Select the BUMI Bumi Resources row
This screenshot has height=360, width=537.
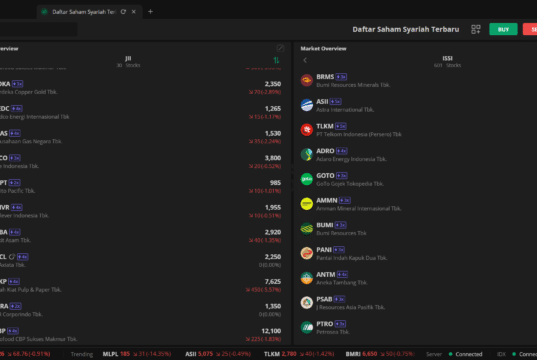pos(415,228)
